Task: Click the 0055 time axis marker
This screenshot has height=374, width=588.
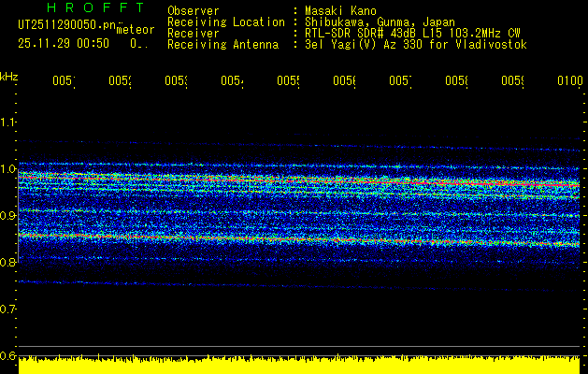Action: tap(288, 80)
